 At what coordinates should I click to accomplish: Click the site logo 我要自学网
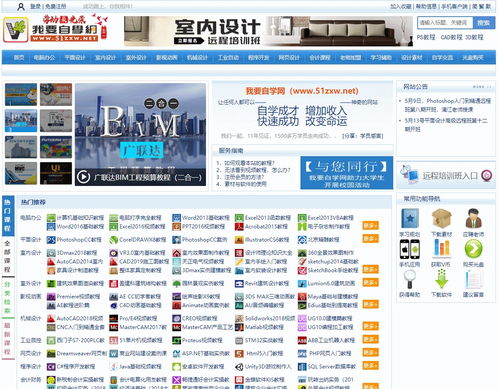[x=55, y=29]
